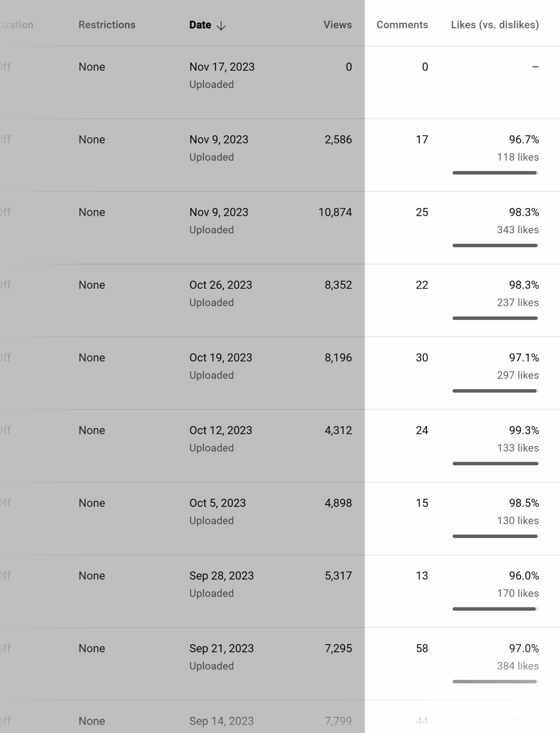This screenshot has height=733, width=560.
Task: Click the Likes (vs. dislikes) column header
Action: (494, 25)
